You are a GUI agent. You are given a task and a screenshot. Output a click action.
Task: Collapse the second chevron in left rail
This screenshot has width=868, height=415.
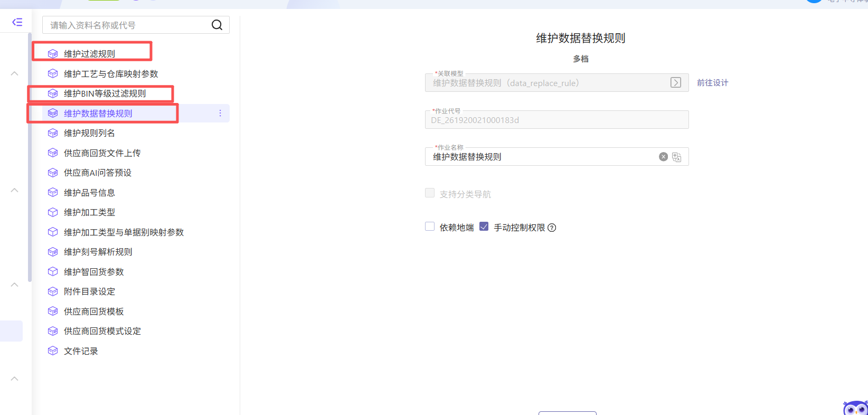pos(15,190)
